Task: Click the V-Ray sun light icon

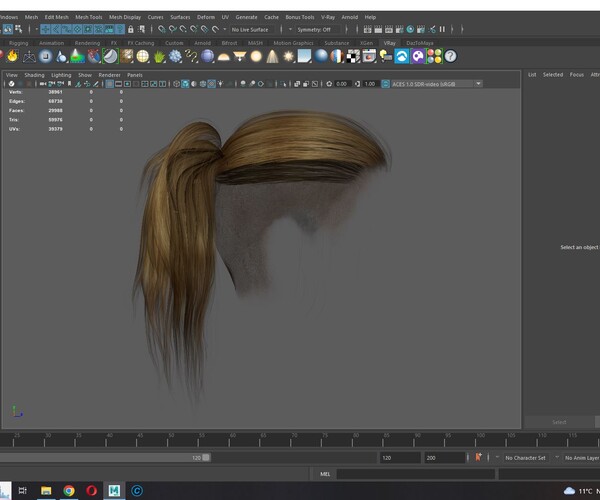Action: click(289, 57)
